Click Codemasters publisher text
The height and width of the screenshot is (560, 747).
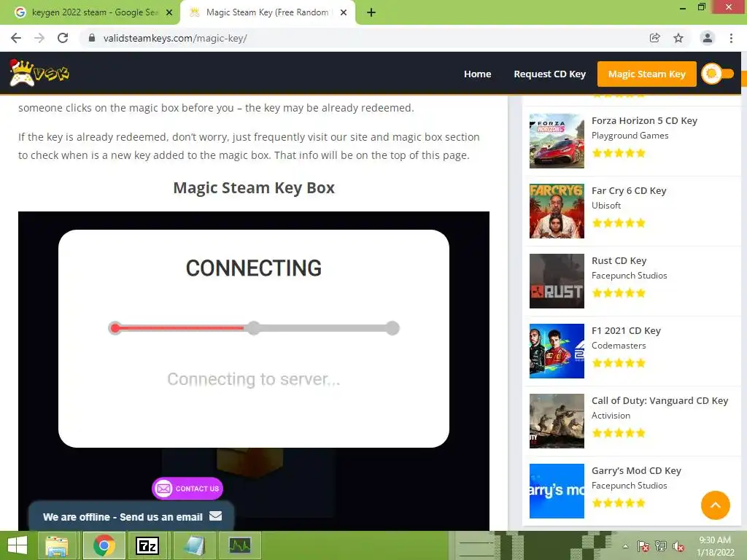(619, 346)
